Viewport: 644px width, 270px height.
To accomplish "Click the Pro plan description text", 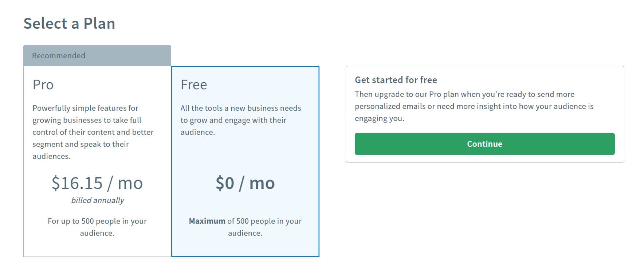I will [x=93, y=132].
